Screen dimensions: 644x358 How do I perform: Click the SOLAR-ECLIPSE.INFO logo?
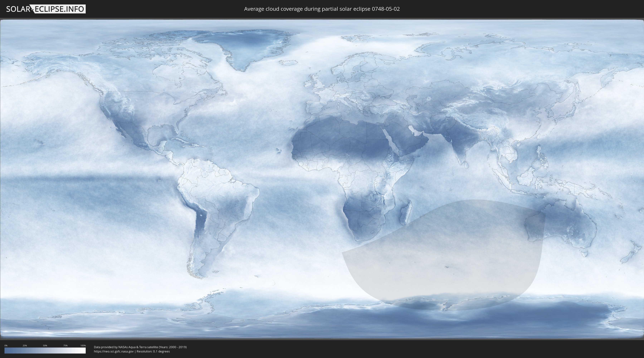pos(46,9)
